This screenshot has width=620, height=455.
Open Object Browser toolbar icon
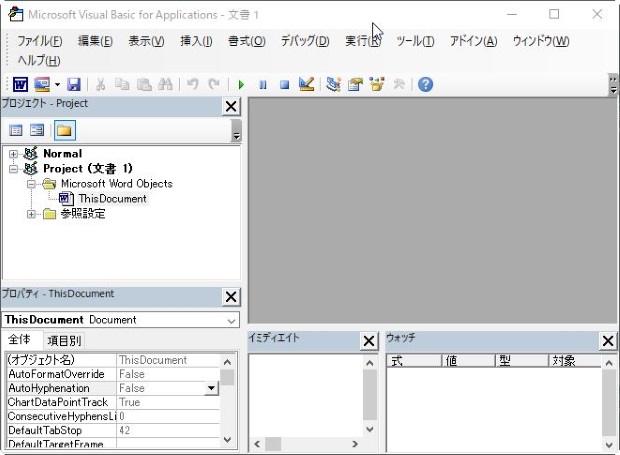(x=377, y=84)
